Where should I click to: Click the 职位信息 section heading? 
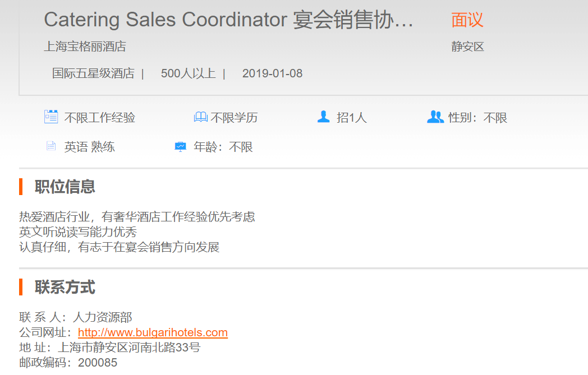pos(65,187)
